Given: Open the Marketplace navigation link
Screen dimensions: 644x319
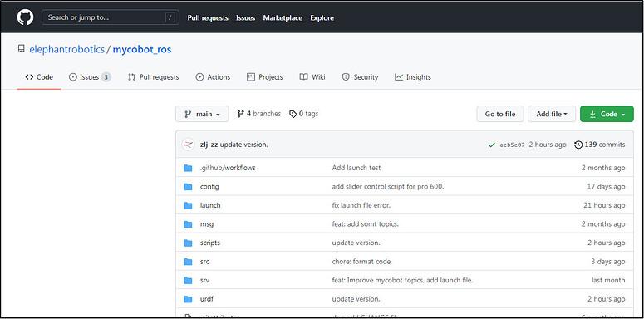Looking at the screenshot, I should [283, 18].
